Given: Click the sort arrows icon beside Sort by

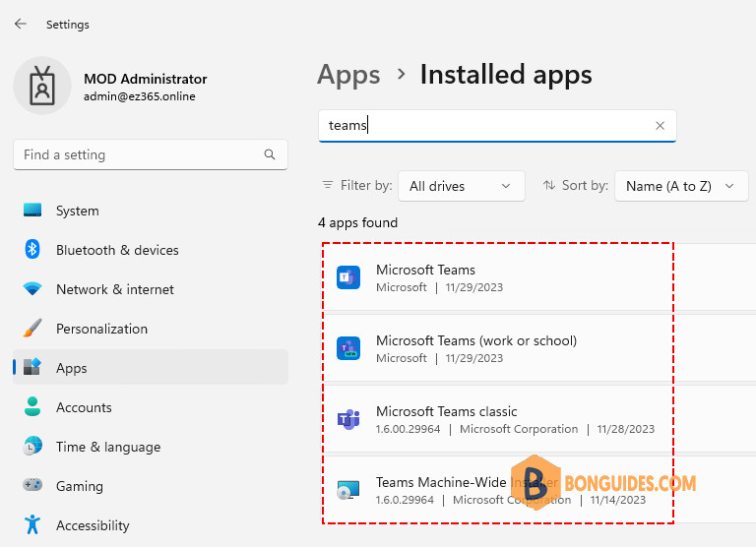Looking at the screenshot, I should tap(549, 185).
